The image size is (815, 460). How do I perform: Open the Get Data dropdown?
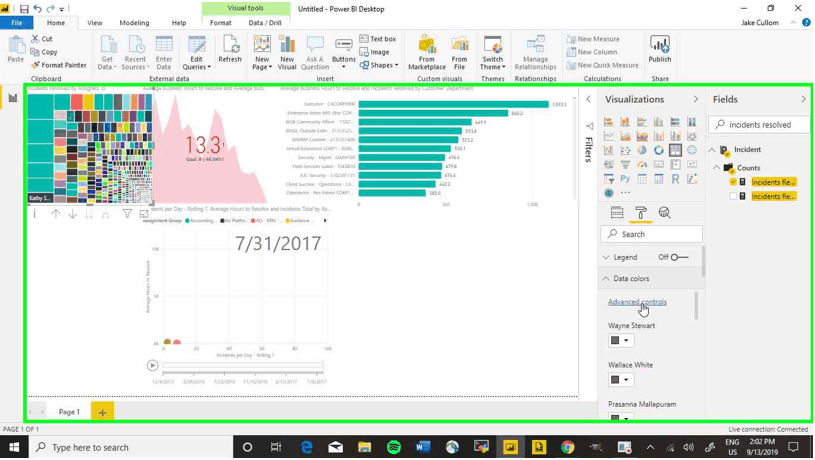[107, 52]
